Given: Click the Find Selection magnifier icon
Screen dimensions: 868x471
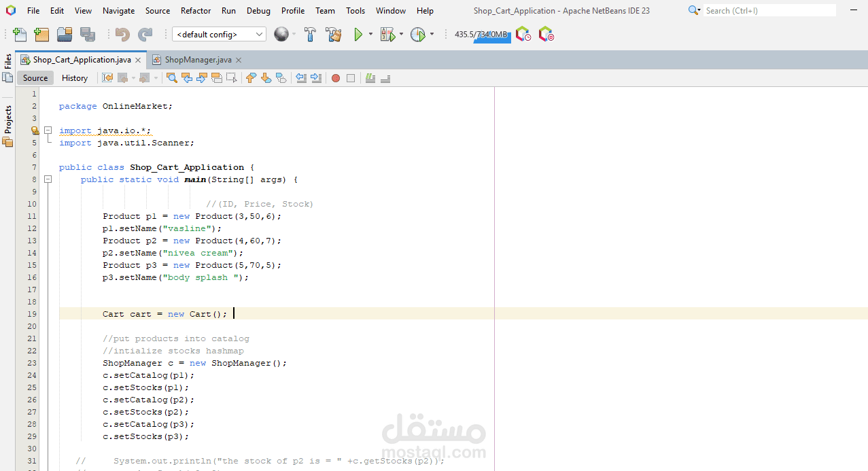Looking at the screenshot, I should pyautogui.click(x=172, y=78).
